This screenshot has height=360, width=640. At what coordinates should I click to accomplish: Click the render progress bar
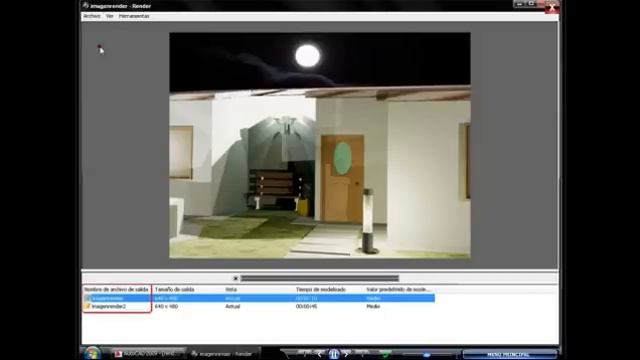[x=320, y=278]
